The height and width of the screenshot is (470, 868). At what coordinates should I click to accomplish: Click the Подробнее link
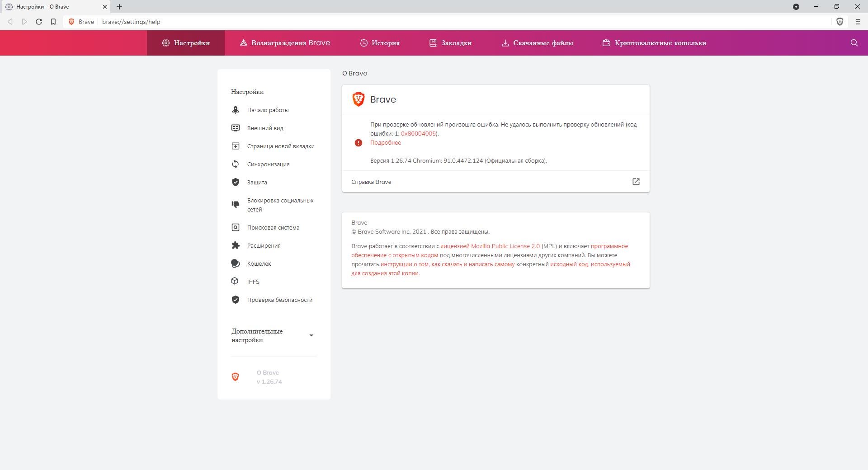(x=385, y=143)
